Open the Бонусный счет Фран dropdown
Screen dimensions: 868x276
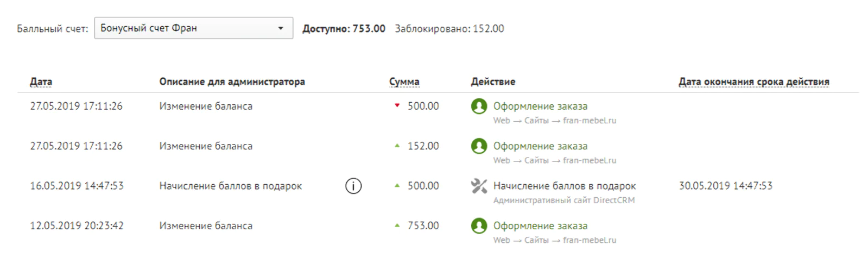(193, 28)
